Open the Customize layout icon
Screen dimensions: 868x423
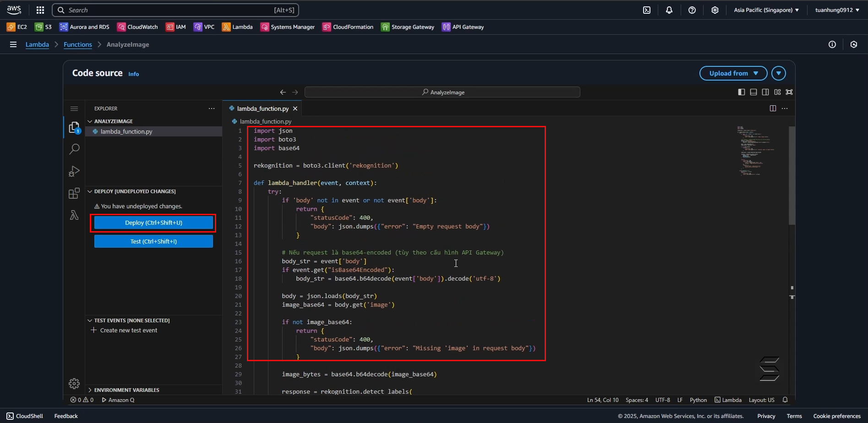click(777, 92)
